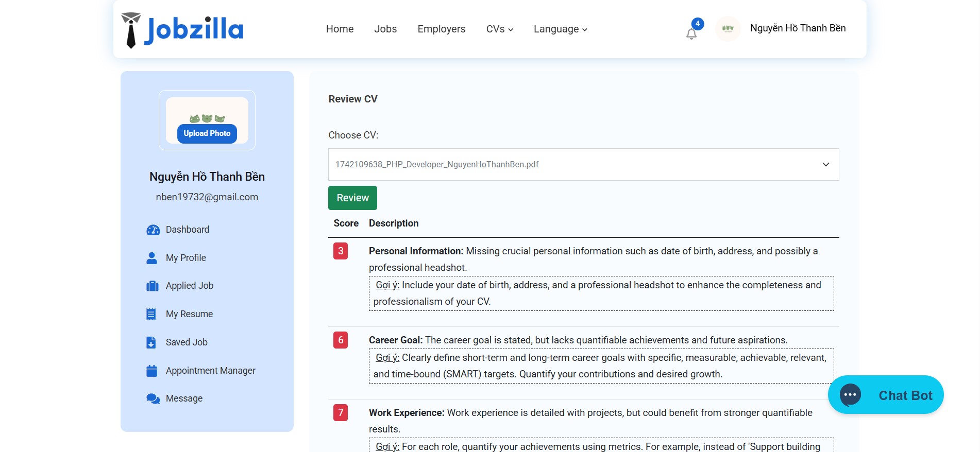Open the Choose CV file dropdown

point(583,164)
